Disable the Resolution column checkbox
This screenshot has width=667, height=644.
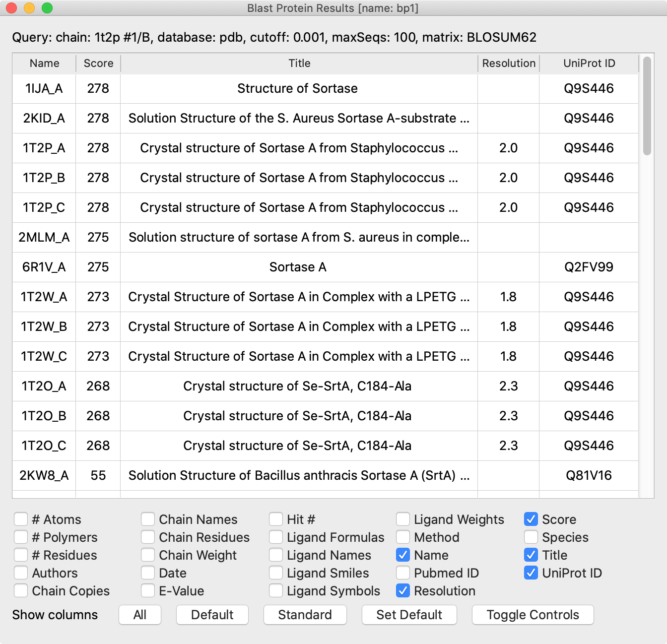[x=403, y=591]
